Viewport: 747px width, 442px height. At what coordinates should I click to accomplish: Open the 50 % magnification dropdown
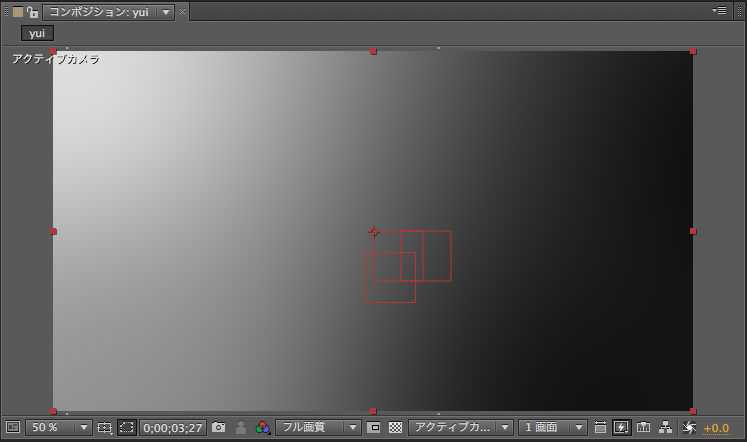pos(58,427)
